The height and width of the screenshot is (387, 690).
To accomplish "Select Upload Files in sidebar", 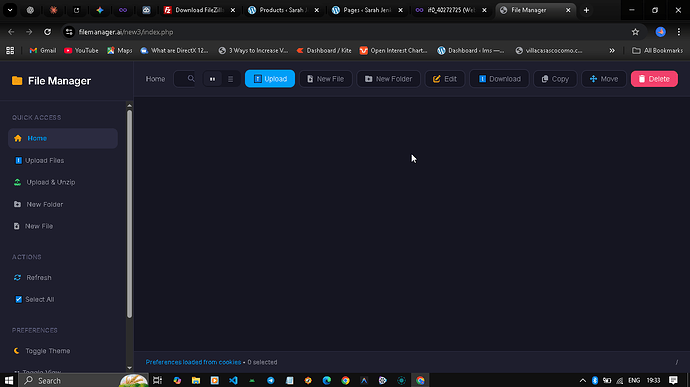I will point(63,160).
